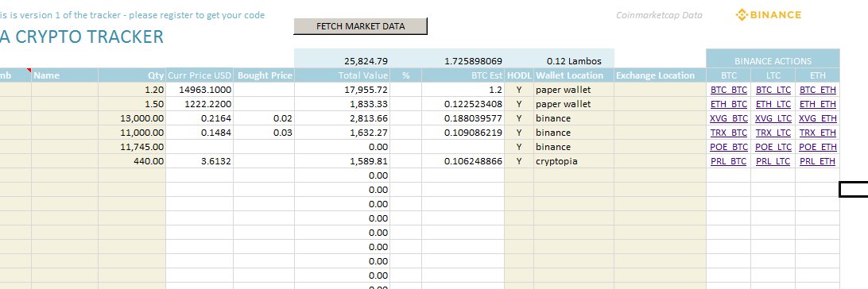The width and height of the screenshot is (868, 289).
Task: Open the BTC_BTC Binance link
Action: (728, 90)
